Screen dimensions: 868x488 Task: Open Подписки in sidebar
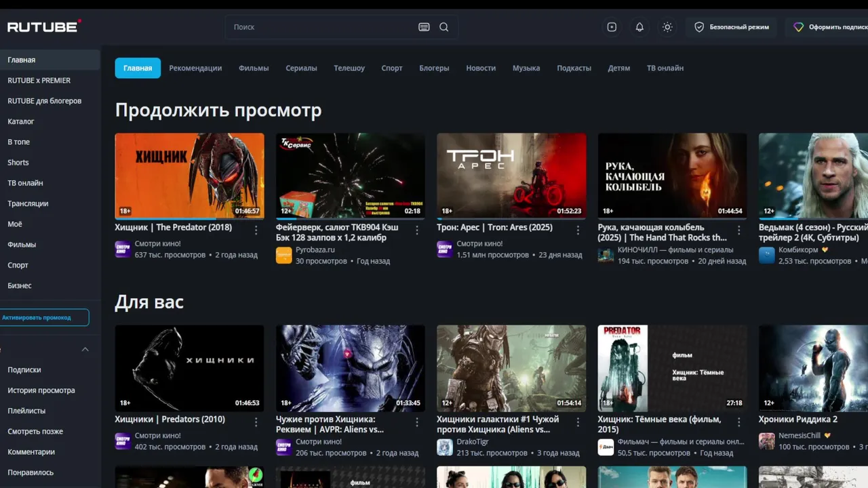(50, 370)
